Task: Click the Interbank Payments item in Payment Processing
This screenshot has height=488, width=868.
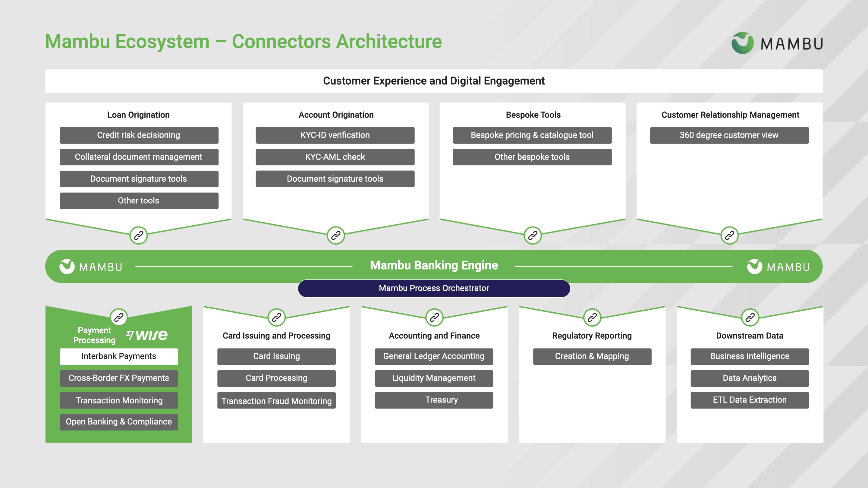Action: (x=119, y=356)
